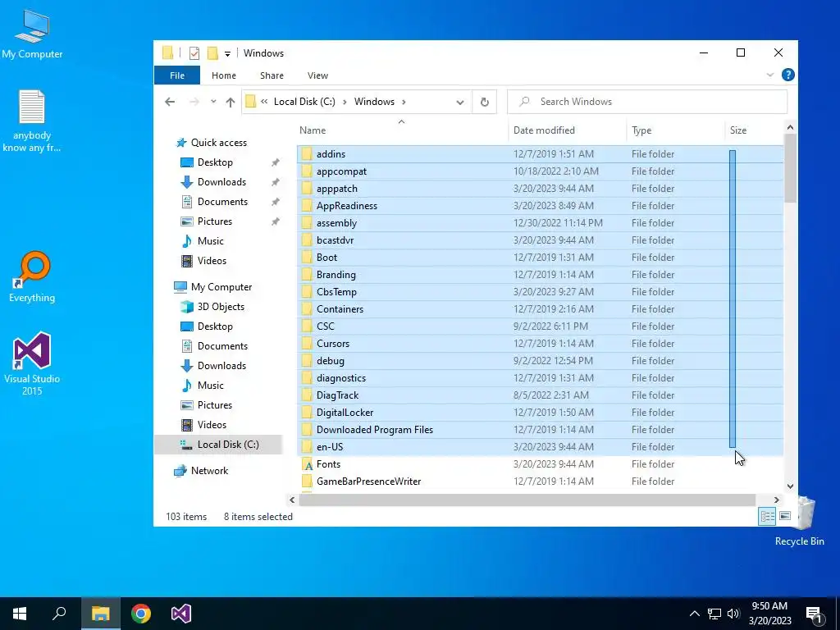Expand hidden breadcrumb path chevrons
Screen dimensions: 840x630
point(264,102)
